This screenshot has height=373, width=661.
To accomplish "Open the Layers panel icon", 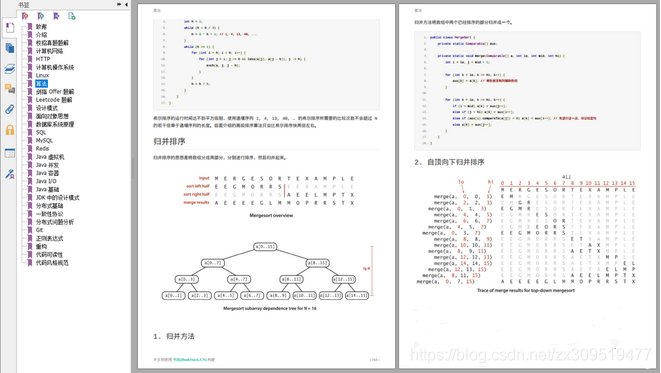I will coord(10,68).
